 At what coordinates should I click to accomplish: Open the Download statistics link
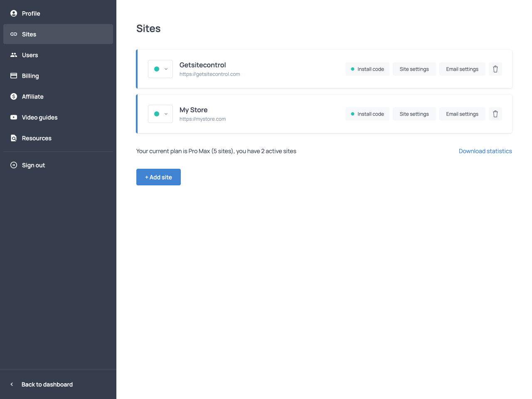pos(485,151)
